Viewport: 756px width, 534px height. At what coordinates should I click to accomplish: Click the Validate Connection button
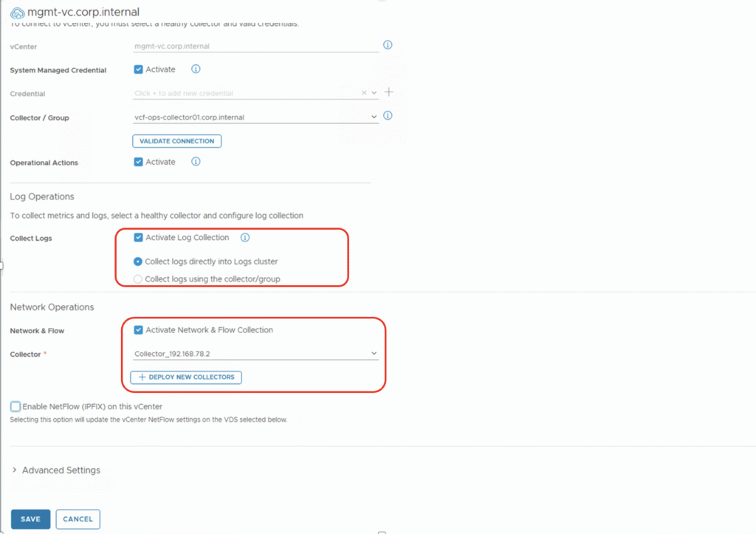176,141
